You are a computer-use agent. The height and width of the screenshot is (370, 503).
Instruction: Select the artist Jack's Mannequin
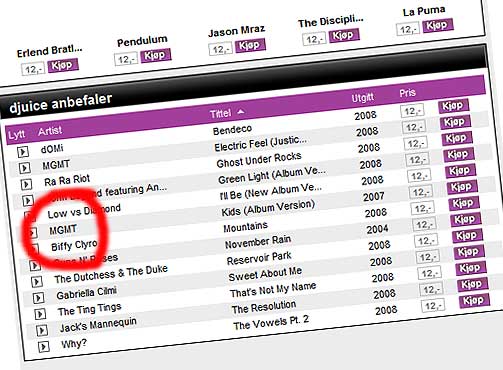tap(98, 324)
